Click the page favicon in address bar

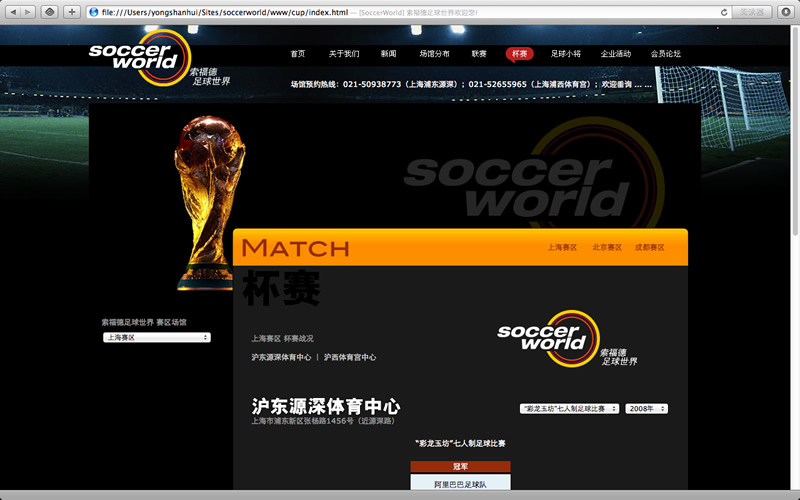pos(94,12)
